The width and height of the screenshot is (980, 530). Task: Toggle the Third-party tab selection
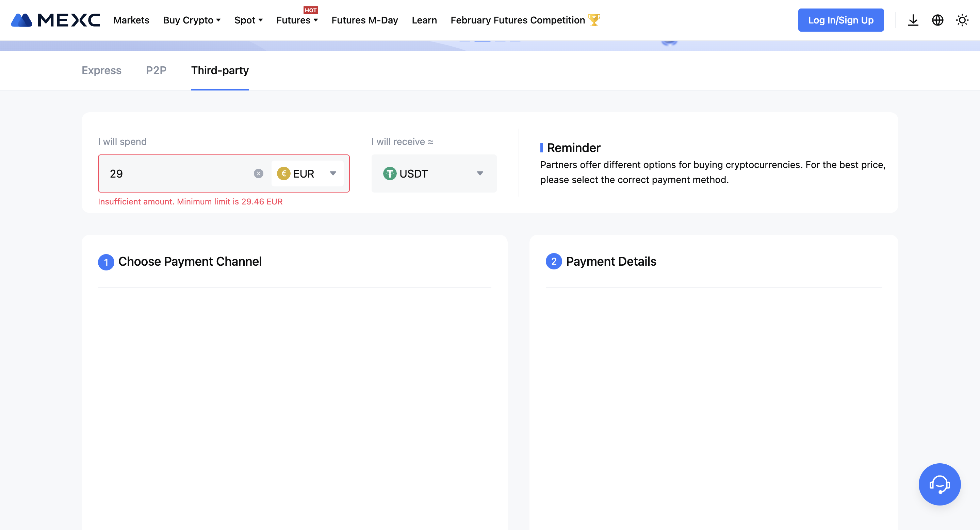219,70
